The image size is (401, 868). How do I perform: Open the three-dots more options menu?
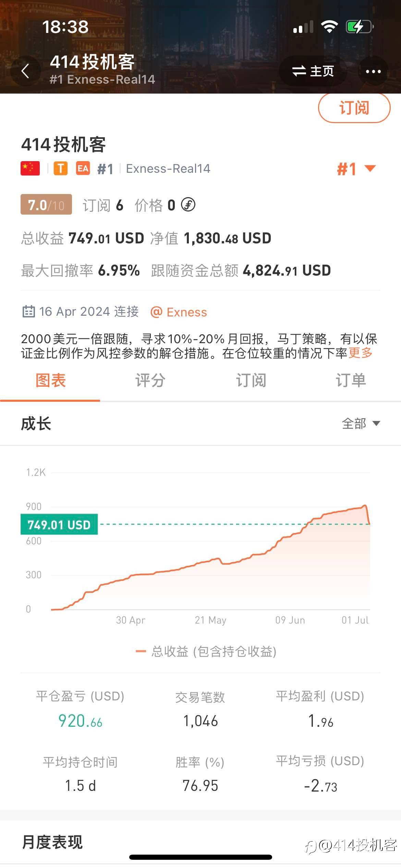pos(373,71)
